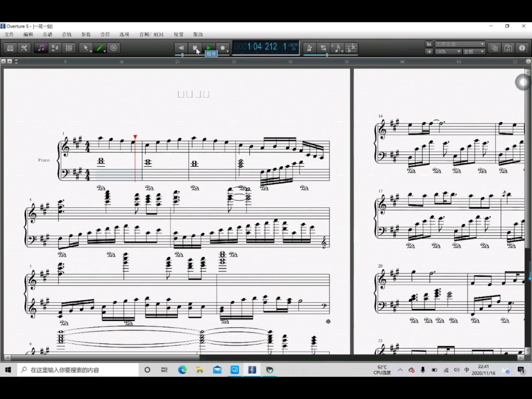The image size is (532, 399).
Task: Open the Windows Start menu
Action: click(x=8, y=370)
